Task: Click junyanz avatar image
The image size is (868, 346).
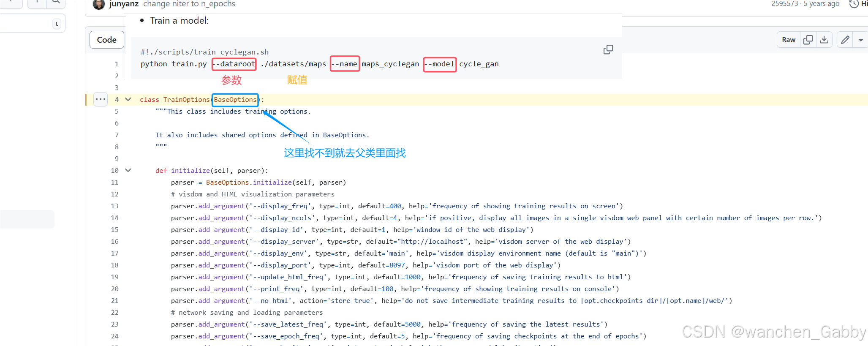Action: 98,4
